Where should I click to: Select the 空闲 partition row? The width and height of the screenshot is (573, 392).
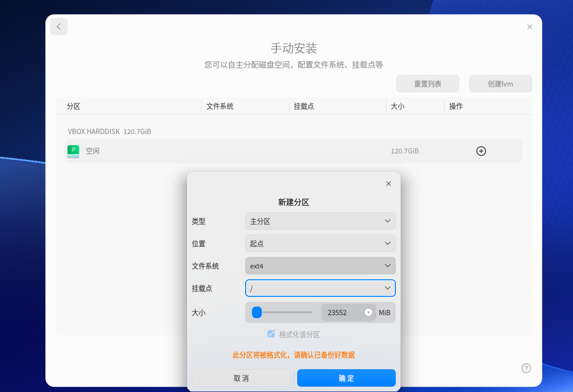pyautogui.click(x=294, y=151)
